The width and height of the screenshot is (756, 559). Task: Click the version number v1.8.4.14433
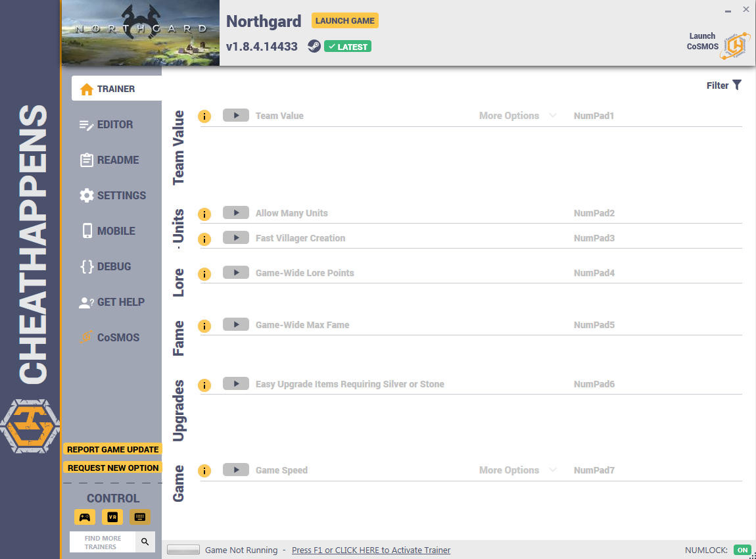(x=262, y=47)
